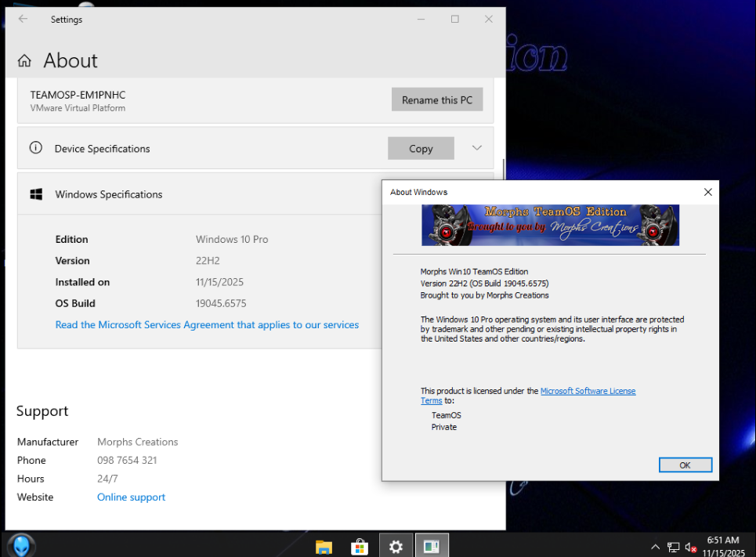
Task: Open File Explorer from the taskbar
Action: 324,546
